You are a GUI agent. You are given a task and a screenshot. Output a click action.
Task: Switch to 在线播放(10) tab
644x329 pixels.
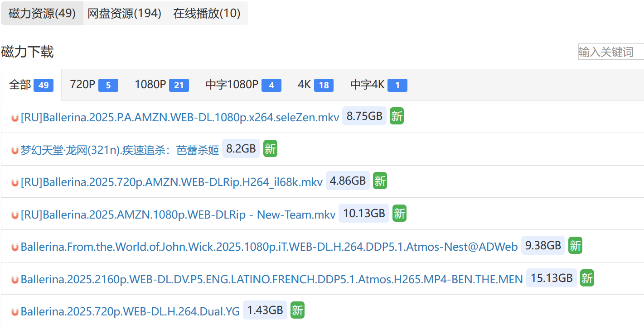(x=207, y=13)
